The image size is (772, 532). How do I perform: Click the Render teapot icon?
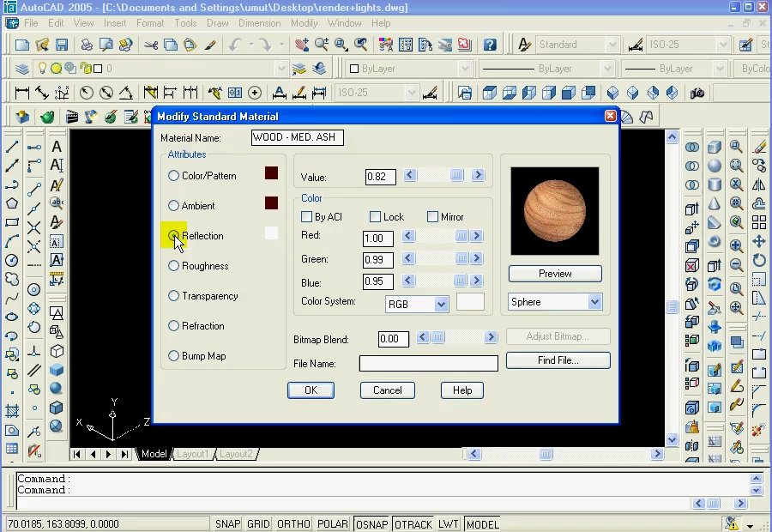(47, 117)
